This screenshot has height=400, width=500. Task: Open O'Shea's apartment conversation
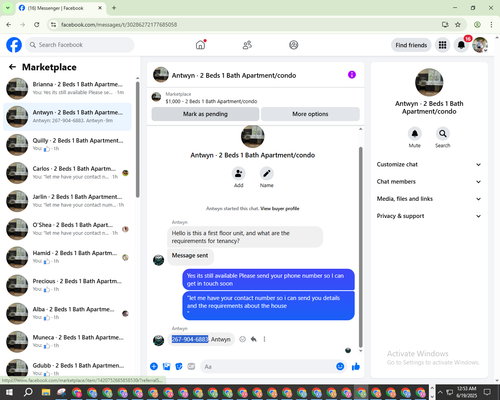click(x=68, y=229)
